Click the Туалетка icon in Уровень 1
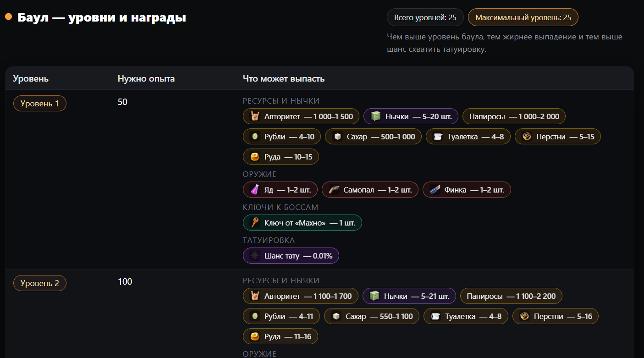644x358 pixels. click(438, 137)
